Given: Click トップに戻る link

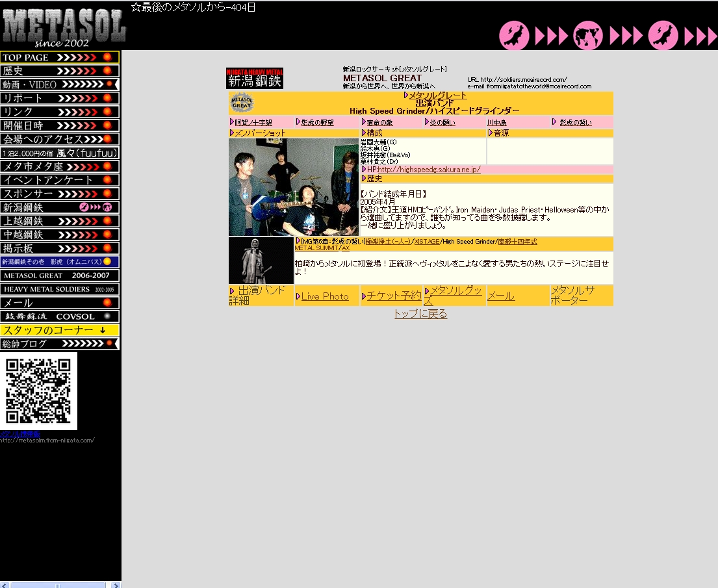Looking at the screenshot, I should [421, 314].
